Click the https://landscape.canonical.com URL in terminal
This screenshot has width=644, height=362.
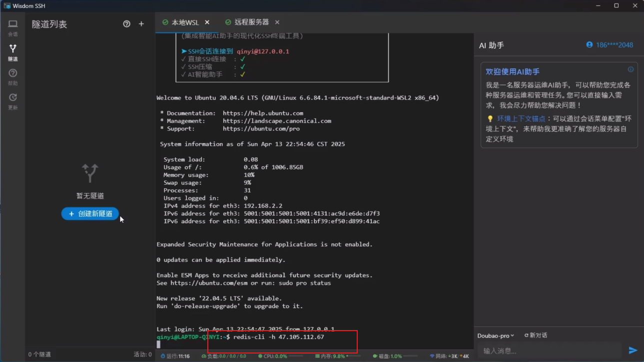pos(277,121)
